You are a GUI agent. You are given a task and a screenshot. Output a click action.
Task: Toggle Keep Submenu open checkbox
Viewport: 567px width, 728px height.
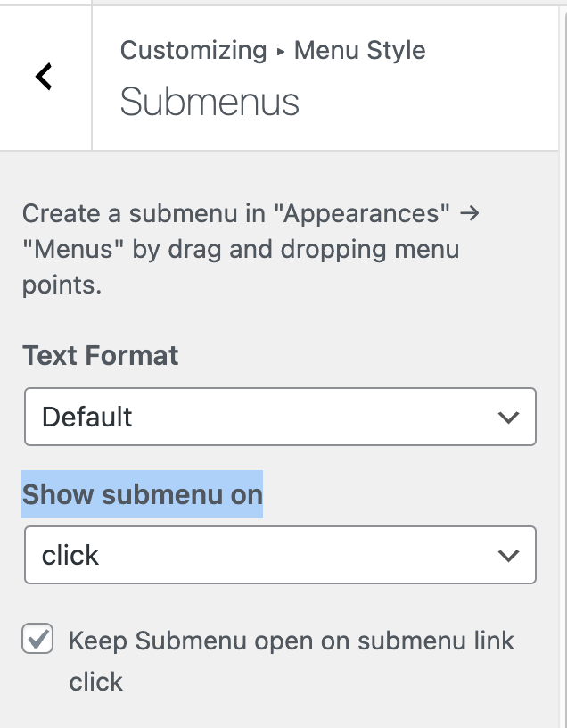(x=37, y=640)
